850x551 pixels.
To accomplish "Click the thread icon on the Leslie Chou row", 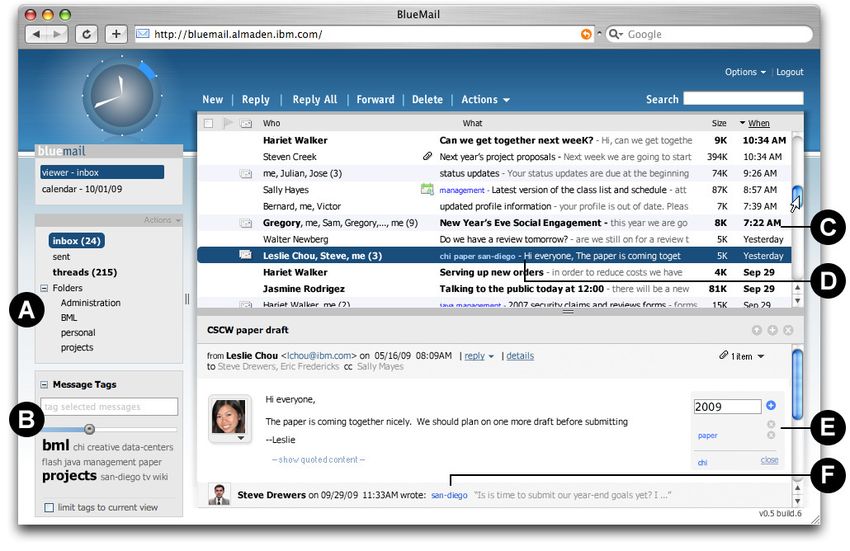I will [246, 254].
